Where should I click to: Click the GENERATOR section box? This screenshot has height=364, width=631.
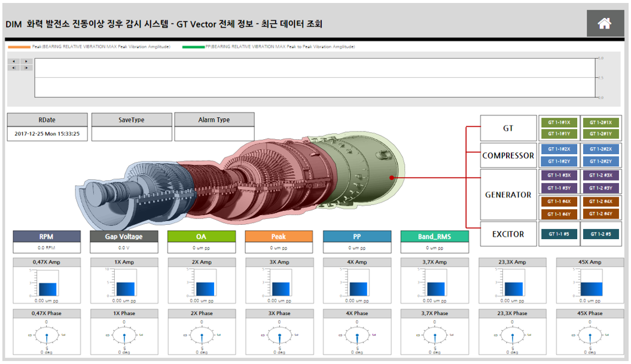(x=508, y=195)
